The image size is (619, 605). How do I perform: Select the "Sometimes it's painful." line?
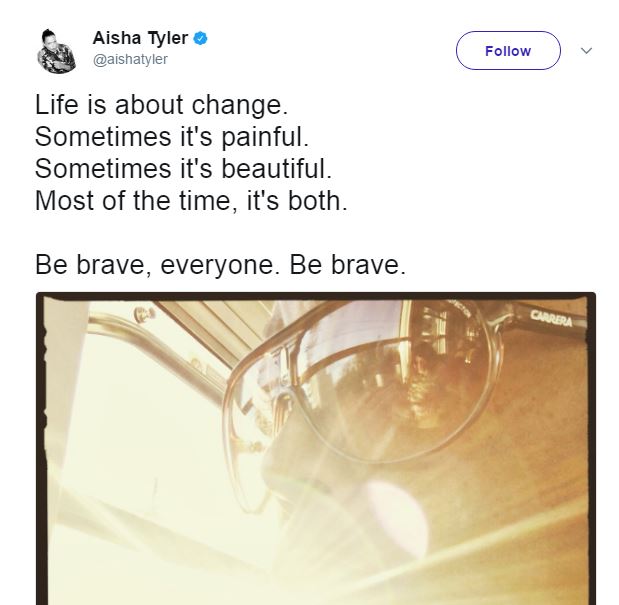click(x=172, y=137)
